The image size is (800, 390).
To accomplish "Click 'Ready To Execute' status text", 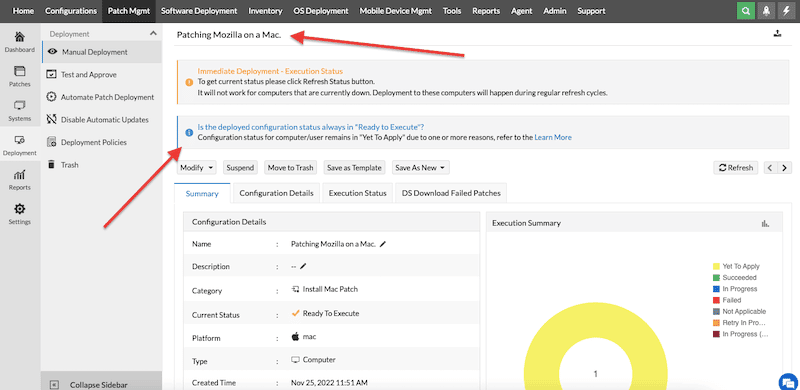I will click(331, 313).
